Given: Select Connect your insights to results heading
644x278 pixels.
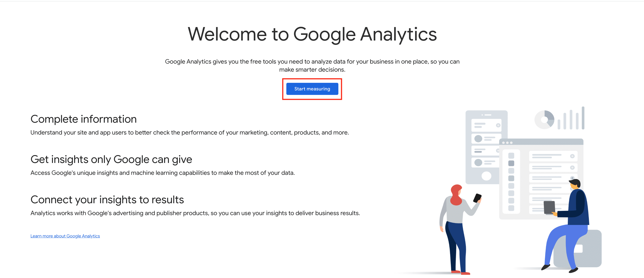Looking at the screenshot, I should point(107,200).
